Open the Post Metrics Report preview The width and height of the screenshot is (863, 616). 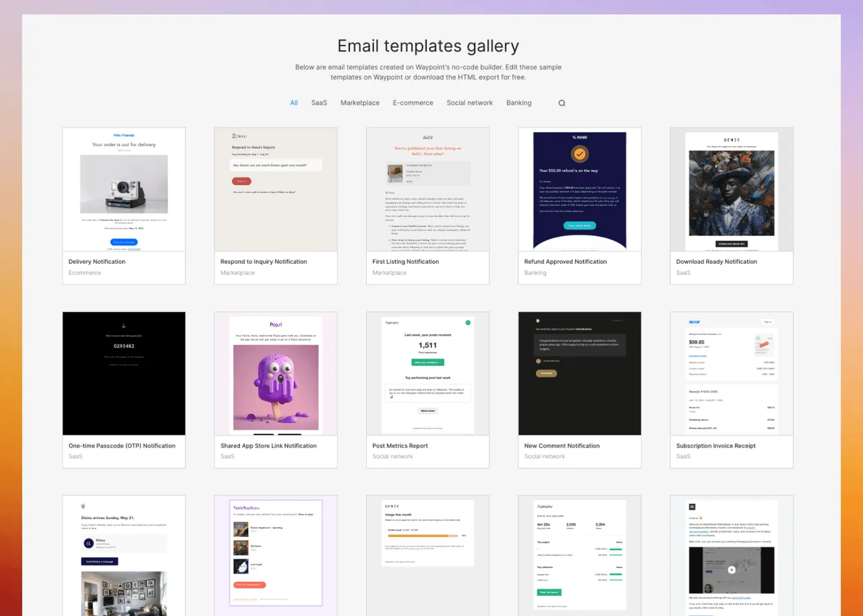427,373
